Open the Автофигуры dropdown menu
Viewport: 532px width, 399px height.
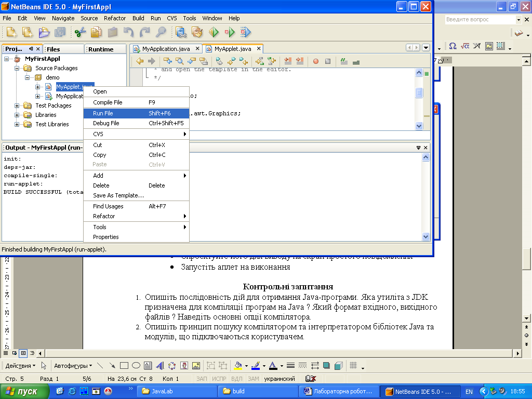[73, 366]
